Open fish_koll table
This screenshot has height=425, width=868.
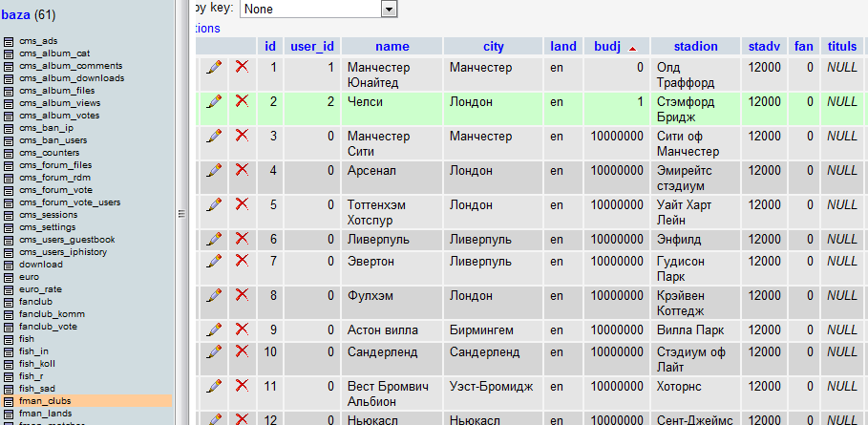point(36,364)
